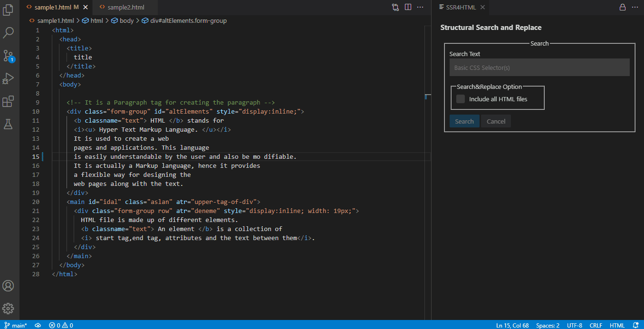The image size is (644, 329).
Task: Click the closing </main> tag on line 26
Action: pos(79,256)
